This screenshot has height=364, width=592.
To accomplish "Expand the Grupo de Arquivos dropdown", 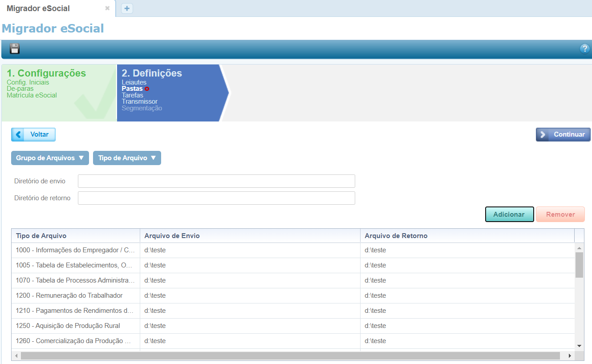I will click(50, 158).
